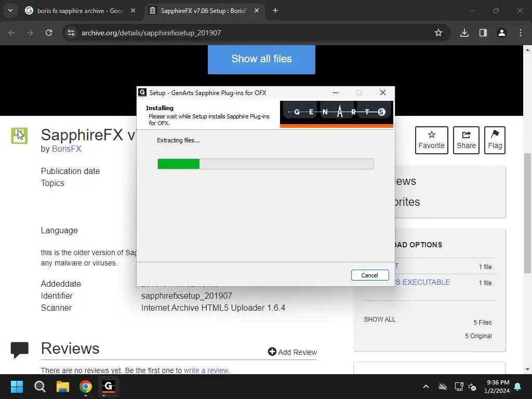This screenshot has width=532, height=399.
Task: Flag this archive item
Action: point(495,140)
